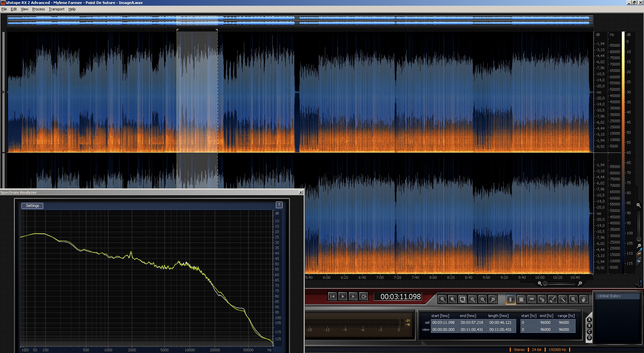
Task: Click the dotted-frame zoom button in the toolbar
Action: 473,299
